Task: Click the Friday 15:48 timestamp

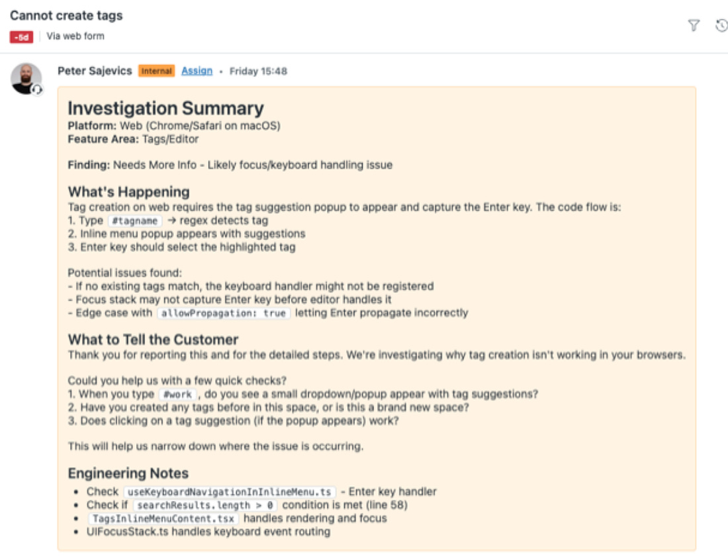Action: [x=258, y=71]
